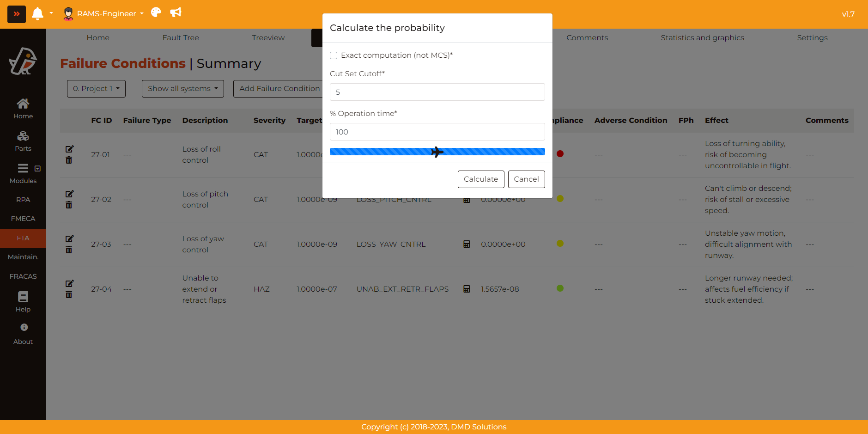
Task: Open the Show all systems dropdown
Action: click(x=182, y=89)
